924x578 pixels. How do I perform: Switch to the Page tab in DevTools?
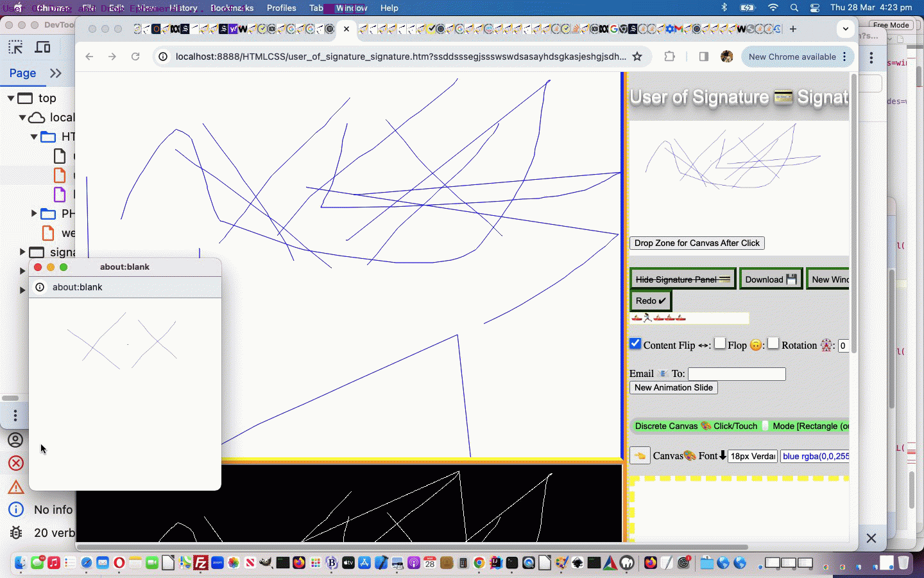[23, 73]
